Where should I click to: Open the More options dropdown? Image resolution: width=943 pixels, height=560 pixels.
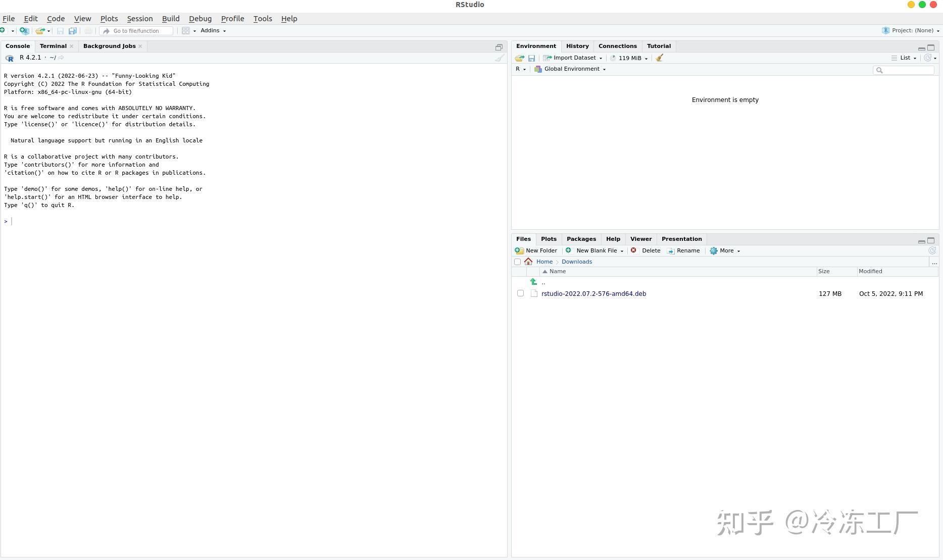click(x=725, y=250)
